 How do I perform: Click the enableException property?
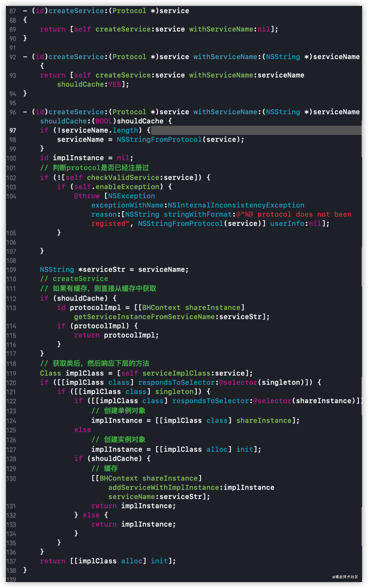click(x=128, y=187)
